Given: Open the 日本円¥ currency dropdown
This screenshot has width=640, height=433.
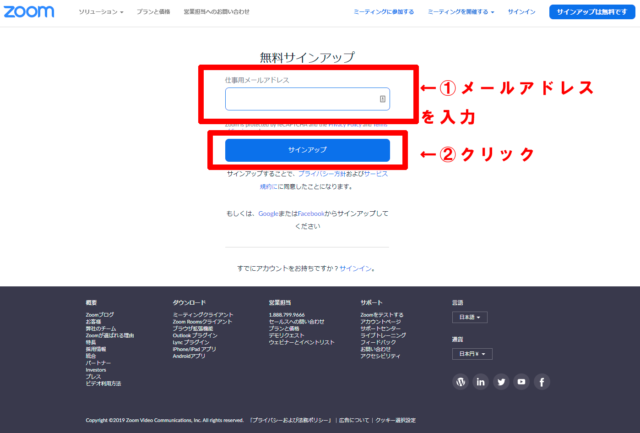Looking at the screenshot, I should coord(472,354).
